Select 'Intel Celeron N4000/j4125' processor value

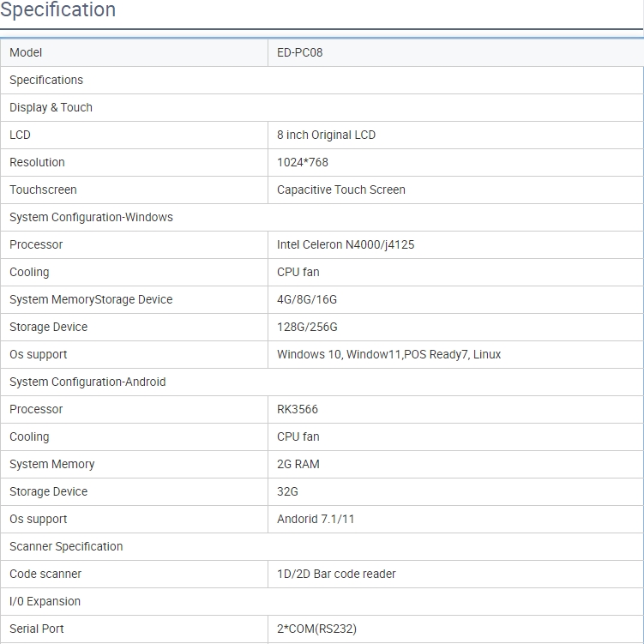(346, 244)
